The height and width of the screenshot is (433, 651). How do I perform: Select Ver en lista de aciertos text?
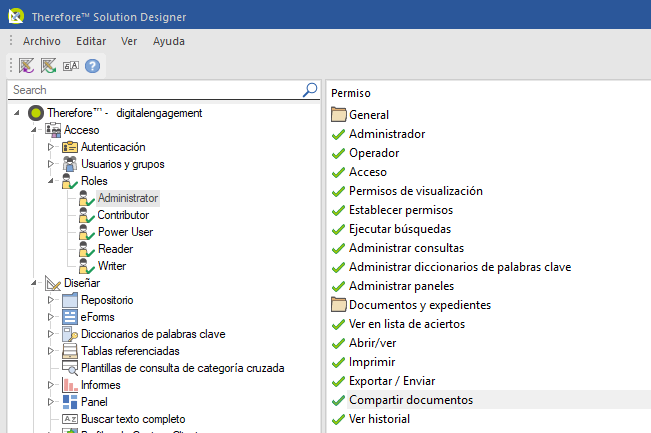pyautogui.click(x=407, y=324)
